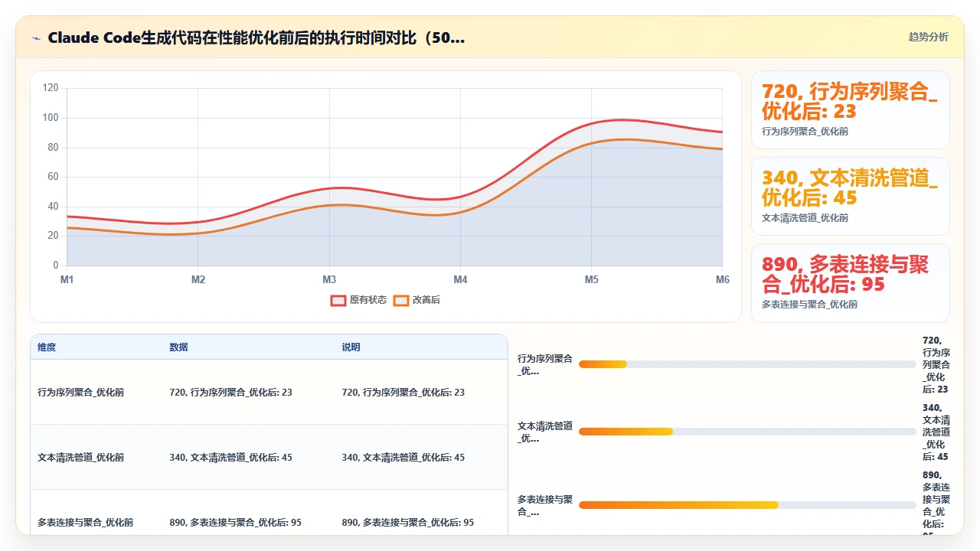Image resolution: width=980 pixels, height=551 pixels.
Task: Select the truncated 多表连接与聚合_... label left of its progress bar
Action: tap(544, 506)
